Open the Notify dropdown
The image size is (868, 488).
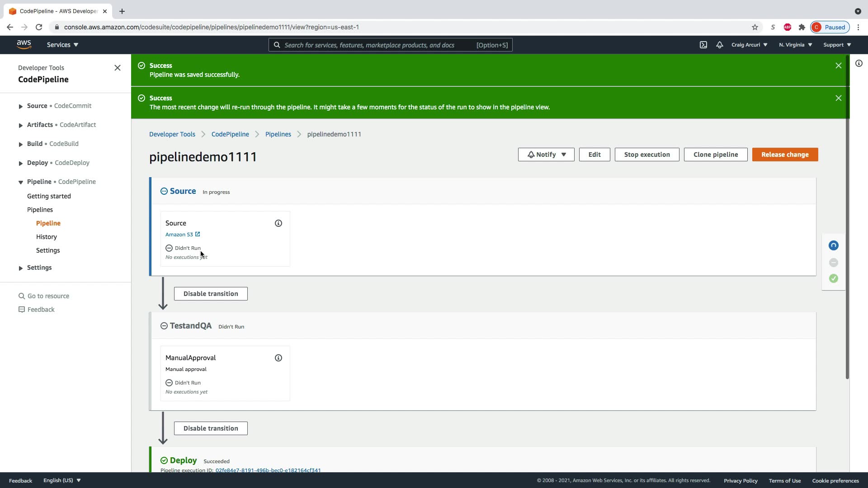point(546,155)
